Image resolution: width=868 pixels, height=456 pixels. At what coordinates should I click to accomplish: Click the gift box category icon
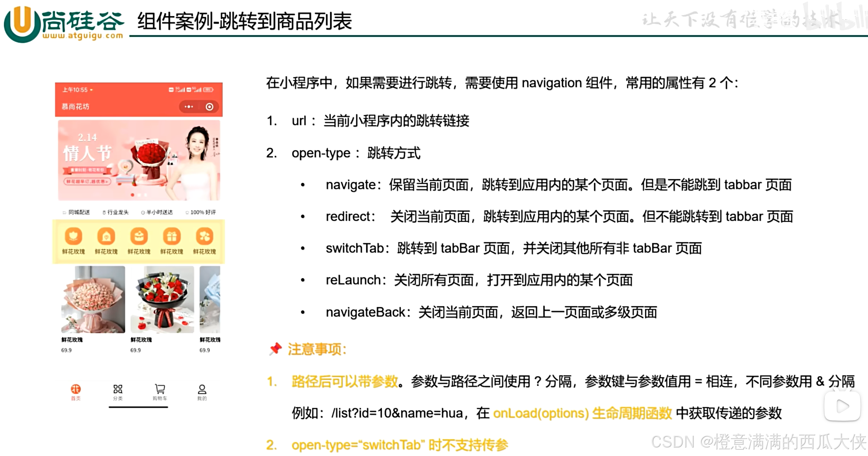(x=172, y=236)
